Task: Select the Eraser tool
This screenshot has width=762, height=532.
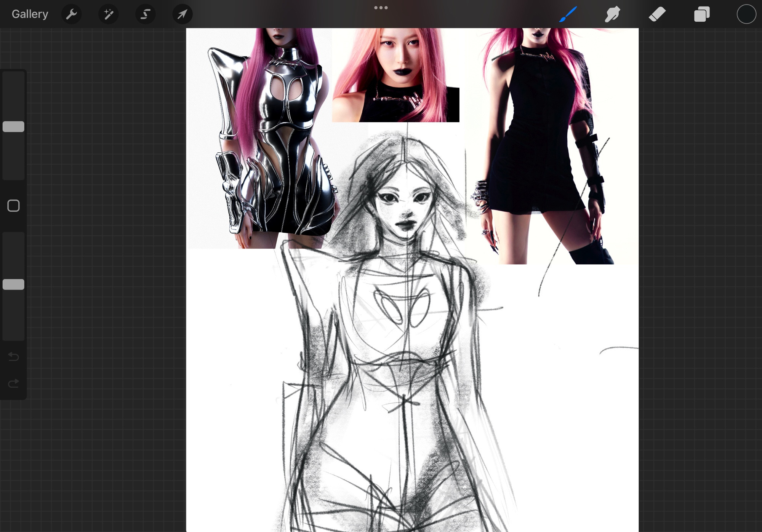Action: coord(657,14)
